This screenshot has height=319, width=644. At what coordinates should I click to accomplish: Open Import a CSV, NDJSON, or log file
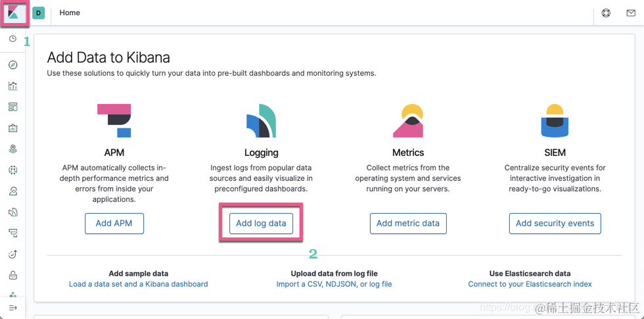click(334, 284)
